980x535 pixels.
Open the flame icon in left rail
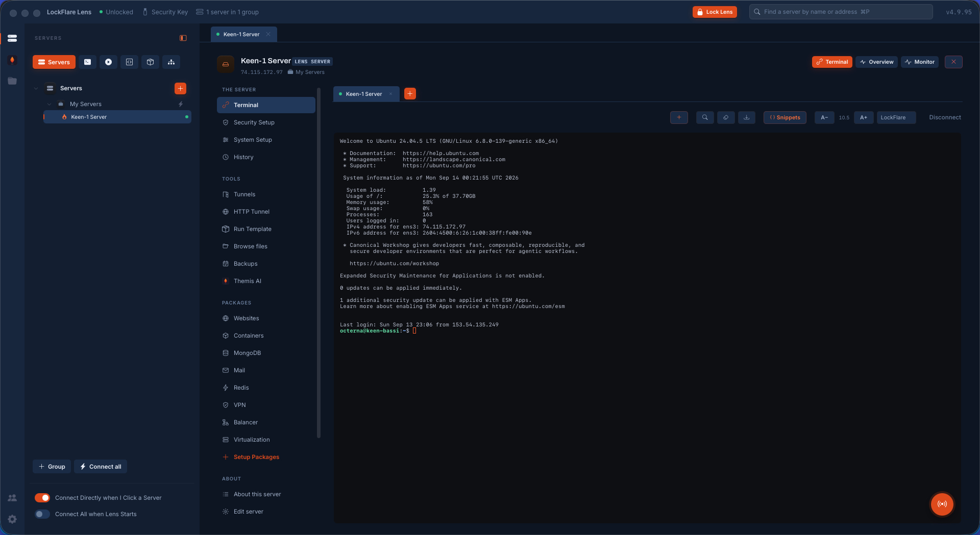coord(12,60)
